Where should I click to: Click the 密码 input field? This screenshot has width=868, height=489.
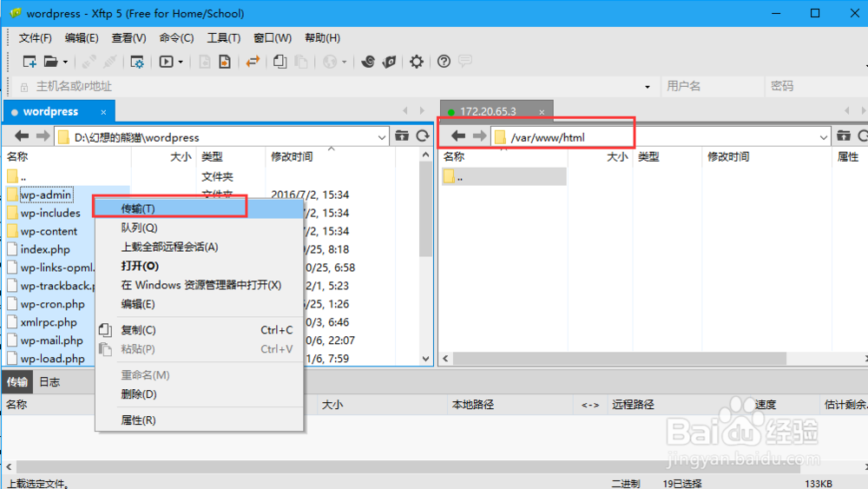816,86
